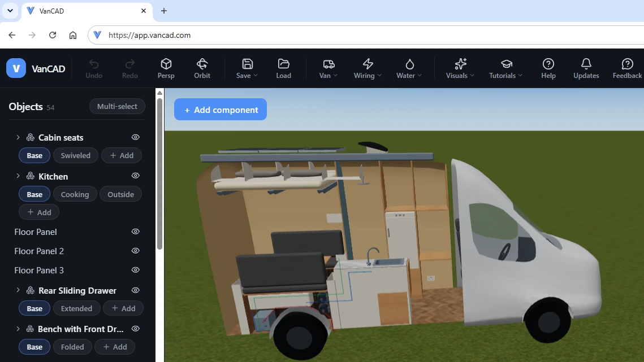This screenshot has height=362, width=644.
Task: Select Base state for Rear Sliding Drawer
Action: [34, 308]
